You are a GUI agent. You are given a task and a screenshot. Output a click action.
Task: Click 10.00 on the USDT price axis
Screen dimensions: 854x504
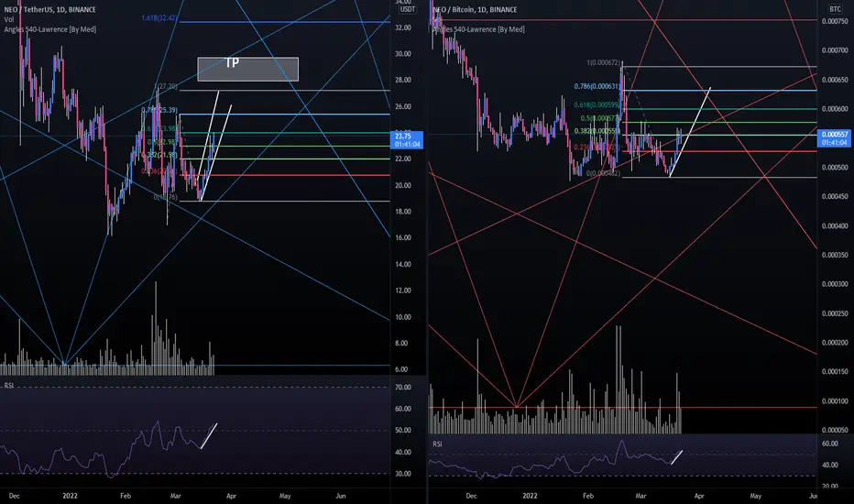tap(403, 317)
